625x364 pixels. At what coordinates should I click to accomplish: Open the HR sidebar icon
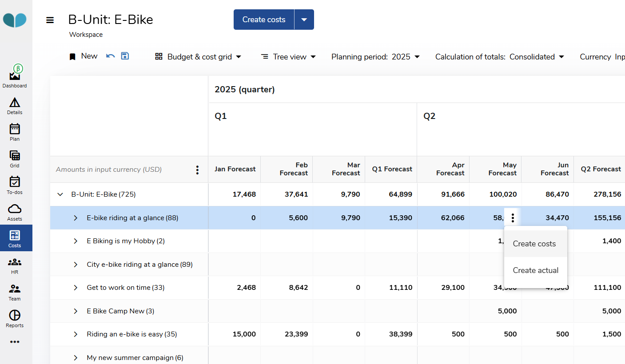coord(15,263)
